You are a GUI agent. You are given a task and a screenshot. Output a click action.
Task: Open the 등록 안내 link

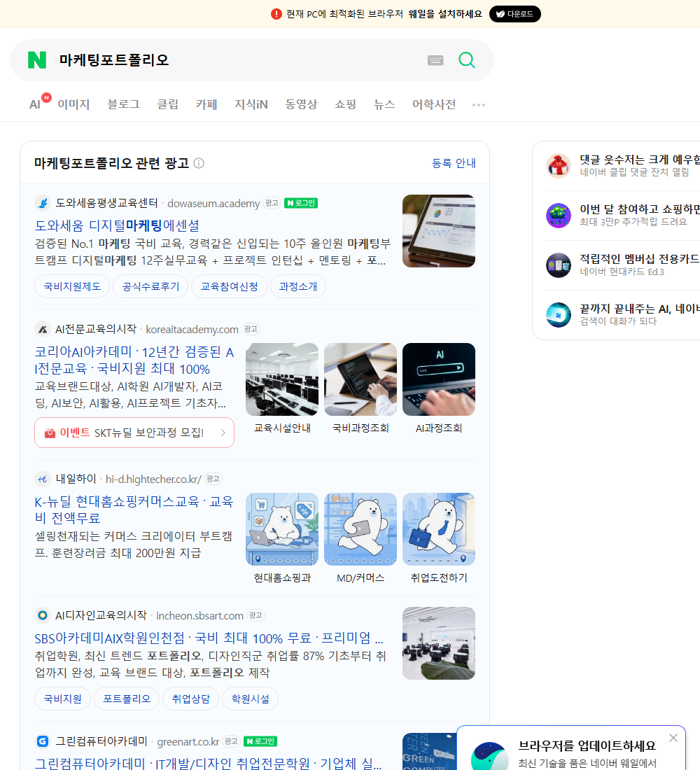coord(454,163)
